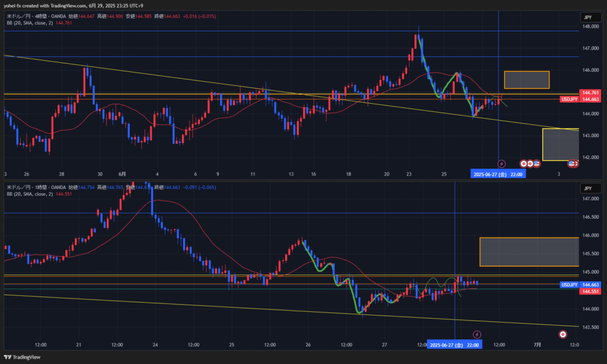Image resolution: width=607 pixels, height=364 pixels.
Task: Open the Japan flag economic event on the 1-hour chart
Action: (563, 334)
